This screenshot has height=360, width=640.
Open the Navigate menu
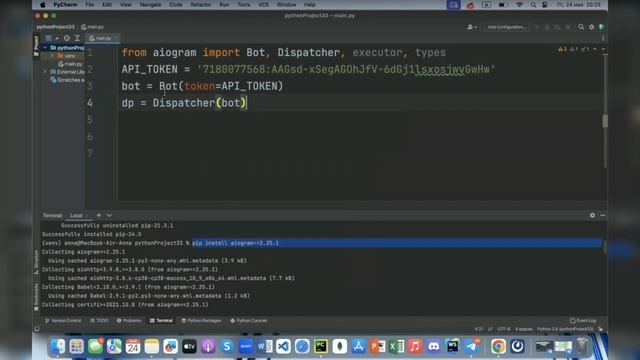click(x=150, y=5)
